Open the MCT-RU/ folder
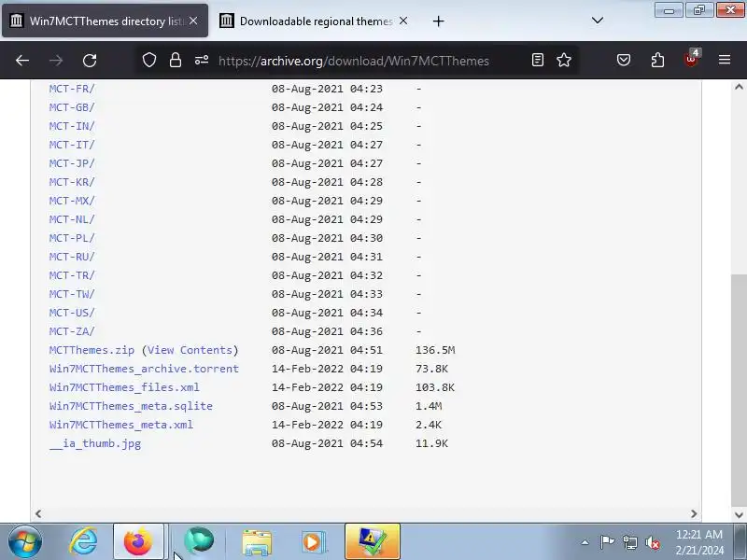The width and height of the screenshot is (747, 560). [x=72, y=257]
